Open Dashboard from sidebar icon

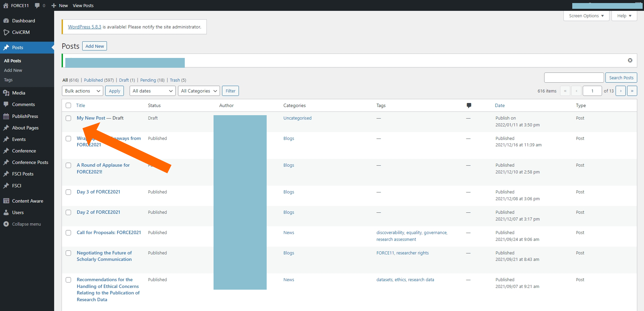6,21
